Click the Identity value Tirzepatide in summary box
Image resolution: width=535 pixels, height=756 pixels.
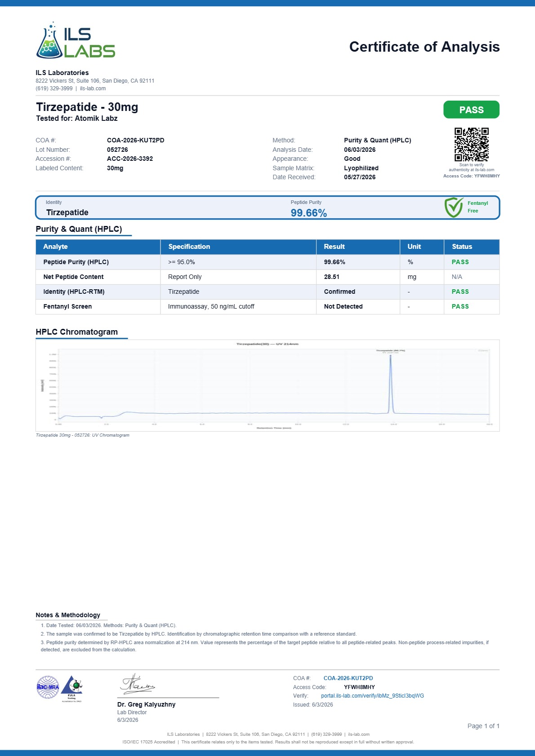[67, 212]
